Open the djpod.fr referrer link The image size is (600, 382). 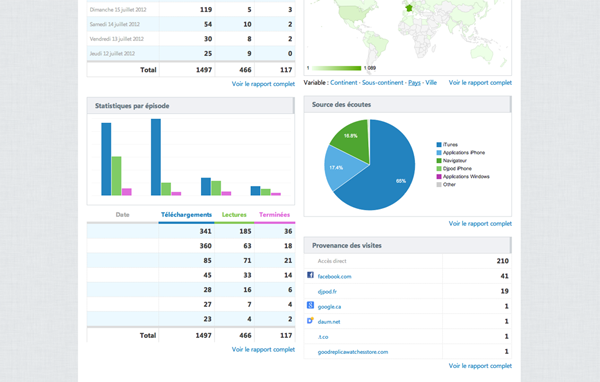click(x=327, y=292)
